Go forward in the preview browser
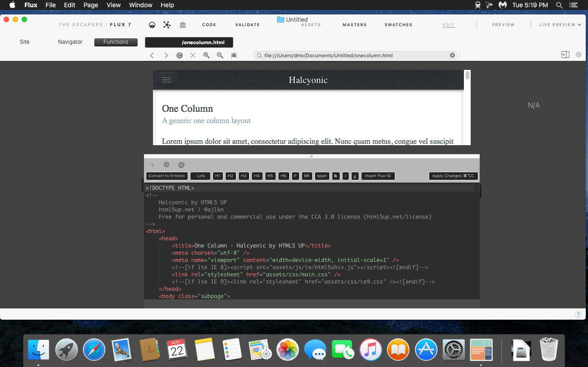588x367 pixels. coord(166,55)
